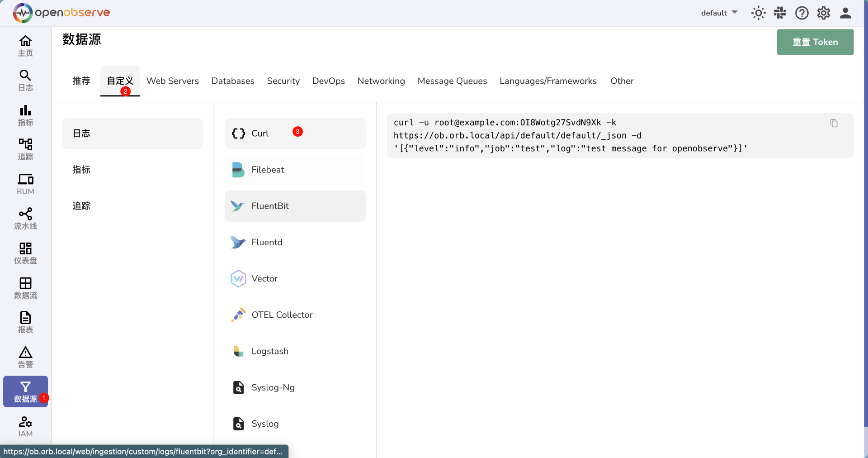Image resolution: width=868 pixels, height=458 pixels.
Task: Toggle light/dark theme sun icon
Action: (758, 13)
